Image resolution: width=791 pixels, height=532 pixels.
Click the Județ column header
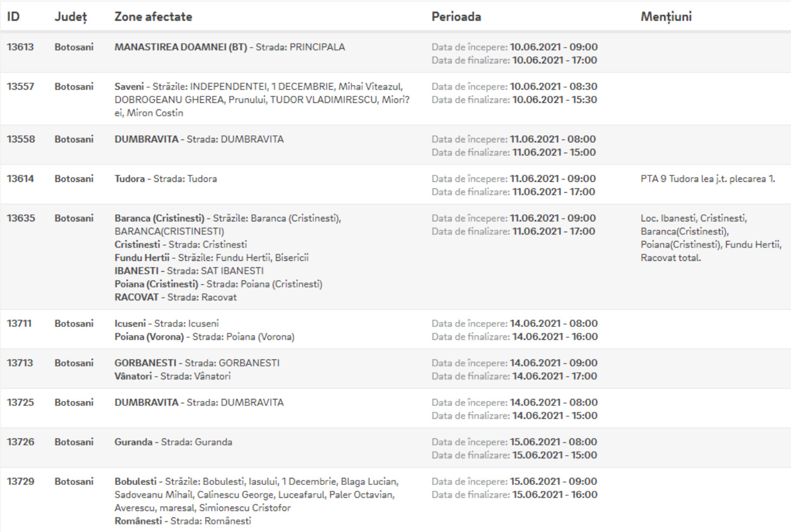(x=70, y=17)
